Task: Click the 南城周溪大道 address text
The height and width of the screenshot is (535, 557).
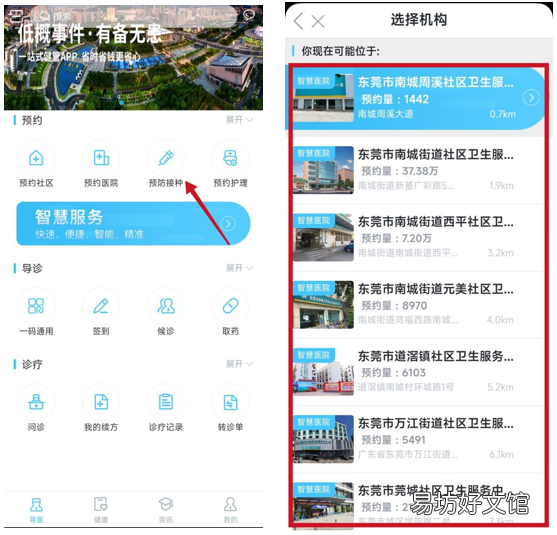Action: tap(385, 114)
